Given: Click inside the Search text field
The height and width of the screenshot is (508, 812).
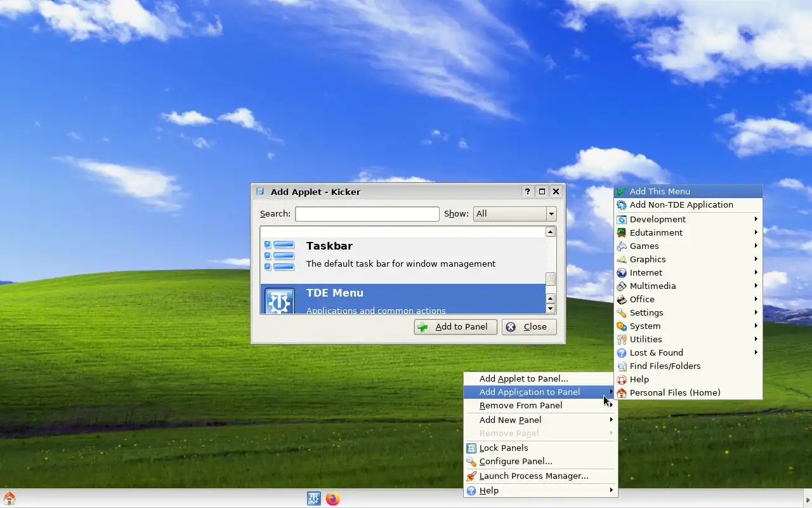Looking at the screenshot, I should point(367,214).
